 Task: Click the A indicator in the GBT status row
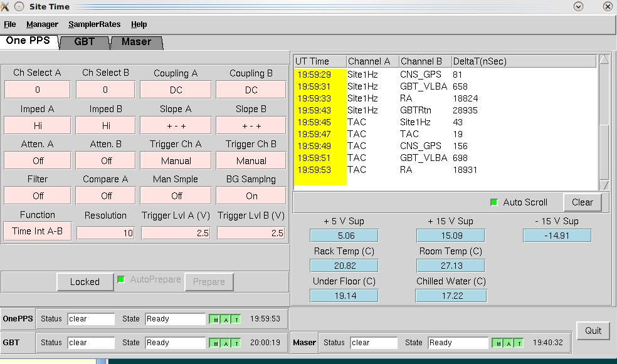pos(226,343)
